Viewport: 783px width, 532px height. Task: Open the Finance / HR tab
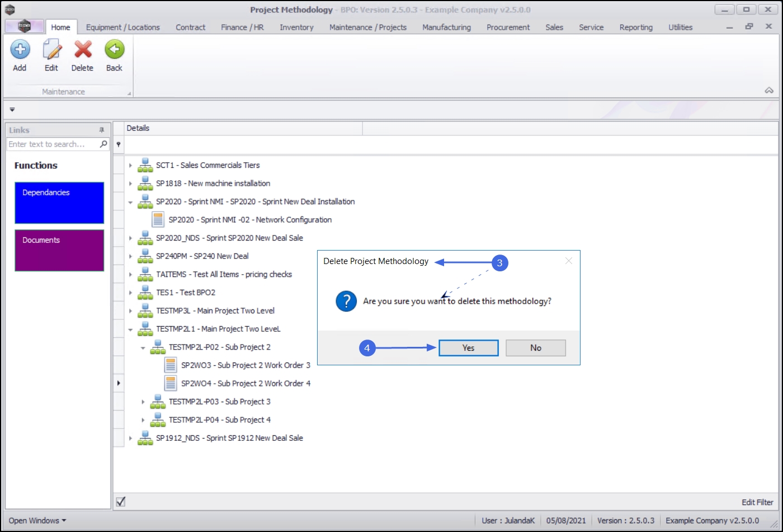tap(242, 27)
